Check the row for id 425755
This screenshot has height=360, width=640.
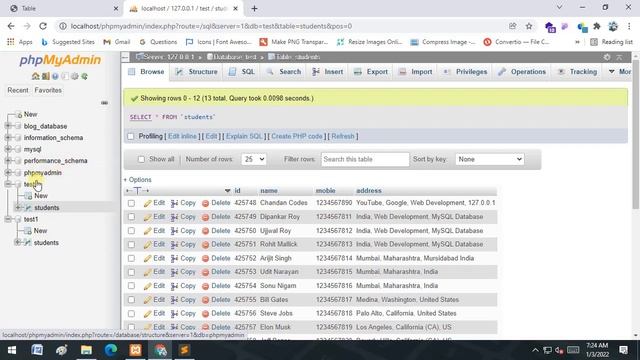(x=131, y=300)
